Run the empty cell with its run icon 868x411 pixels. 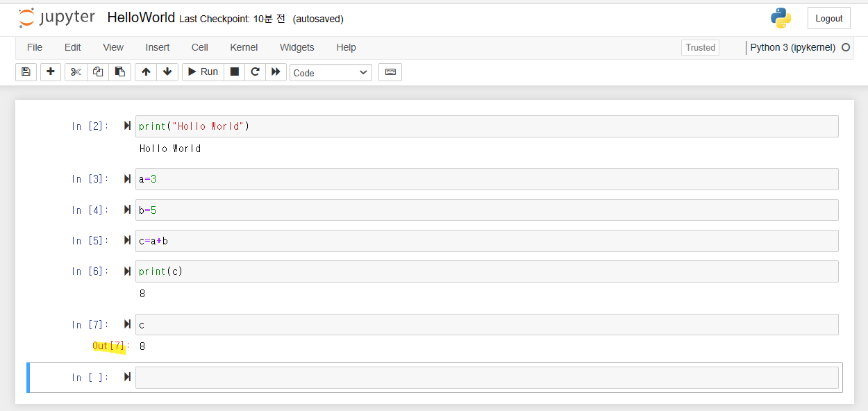pos(127,377)
